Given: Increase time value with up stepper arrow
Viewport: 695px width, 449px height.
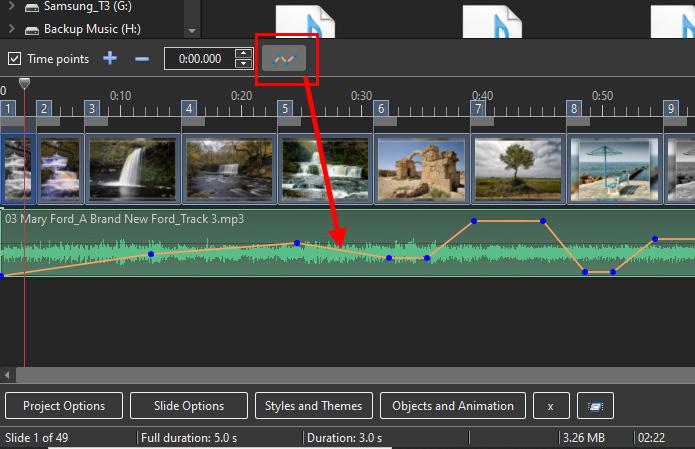Looking at the screenshot, I should point(243,54).
